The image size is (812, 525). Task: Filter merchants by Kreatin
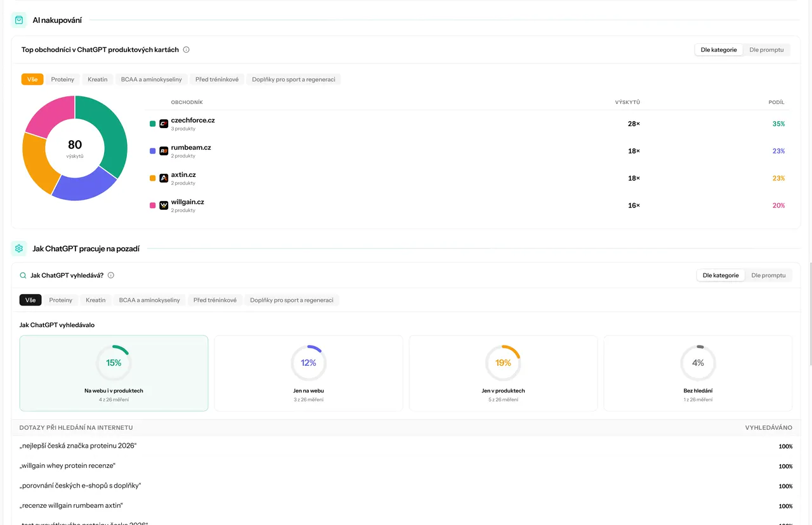(x=98, y=79)
